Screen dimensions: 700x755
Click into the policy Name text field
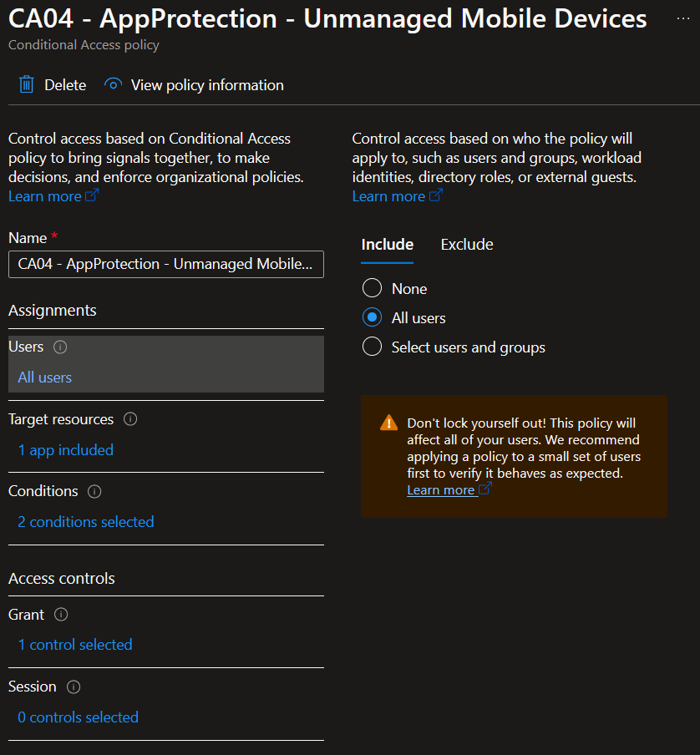coord(165,264)
